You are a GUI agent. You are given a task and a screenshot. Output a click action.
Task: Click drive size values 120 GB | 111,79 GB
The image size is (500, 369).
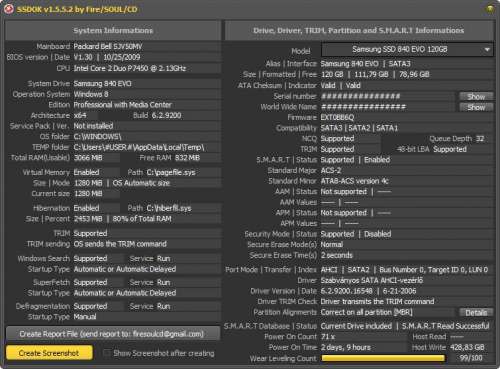pos(354,75)
